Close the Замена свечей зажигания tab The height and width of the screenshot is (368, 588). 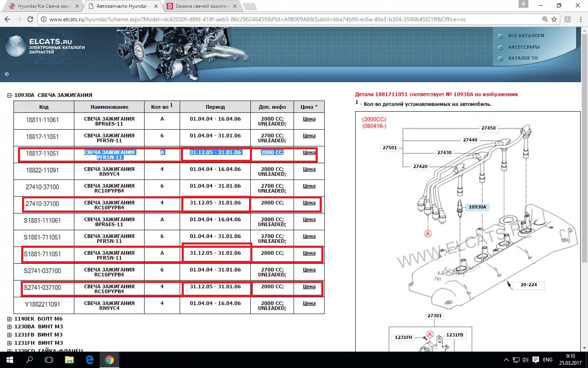235,6
